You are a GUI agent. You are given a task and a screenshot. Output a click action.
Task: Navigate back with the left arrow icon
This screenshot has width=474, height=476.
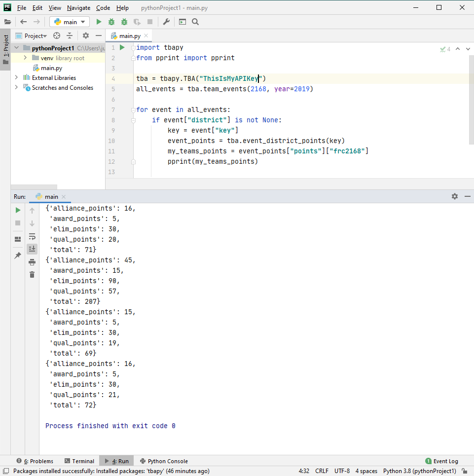pos(23,22)
